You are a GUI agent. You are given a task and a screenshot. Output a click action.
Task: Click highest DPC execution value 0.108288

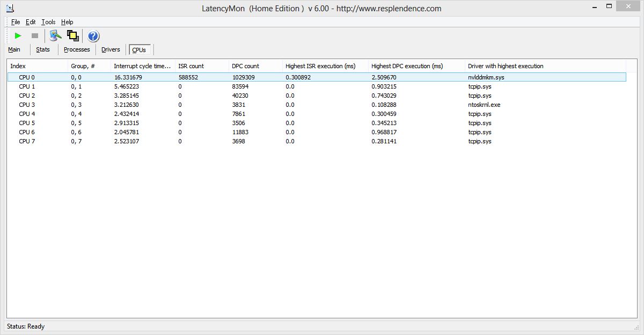(x=384, y=105)
